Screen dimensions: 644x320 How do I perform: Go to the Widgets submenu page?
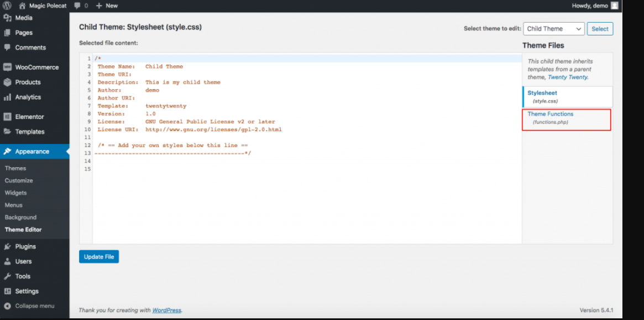click(15, 193)
